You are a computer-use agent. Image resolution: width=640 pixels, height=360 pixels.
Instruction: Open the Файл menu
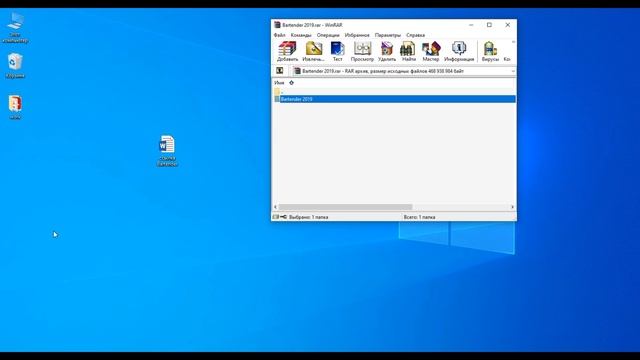280,36
